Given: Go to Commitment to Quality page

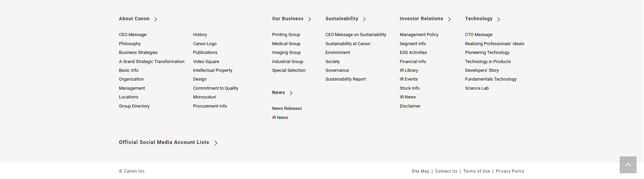Looking at the screenshot, I should [216, 88].
